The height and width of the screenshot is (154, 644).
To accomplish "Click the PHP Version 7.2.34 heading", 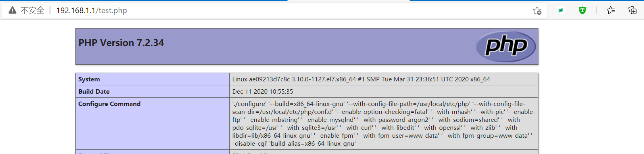I will pyautogui.click(x=121, y=43).
